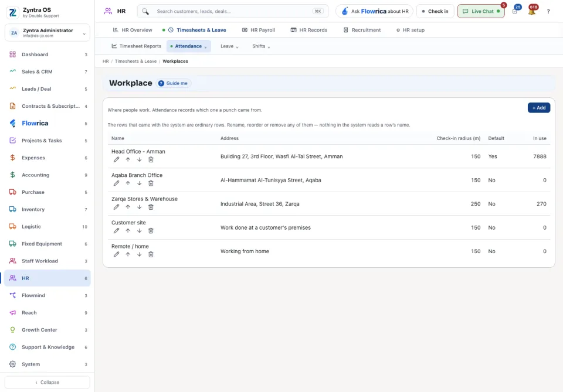Click the HR breadcrumb link
563x392 pixels.
[106, 62]
